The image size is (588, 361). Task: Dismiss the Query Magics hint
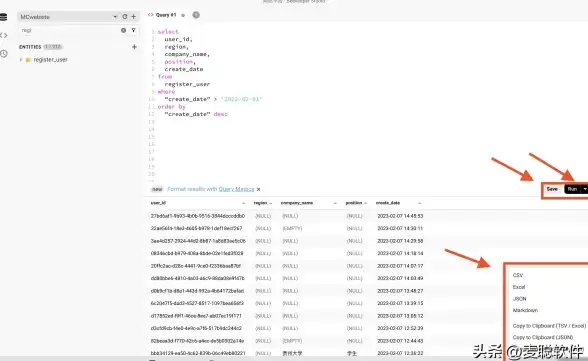[258, 189]
